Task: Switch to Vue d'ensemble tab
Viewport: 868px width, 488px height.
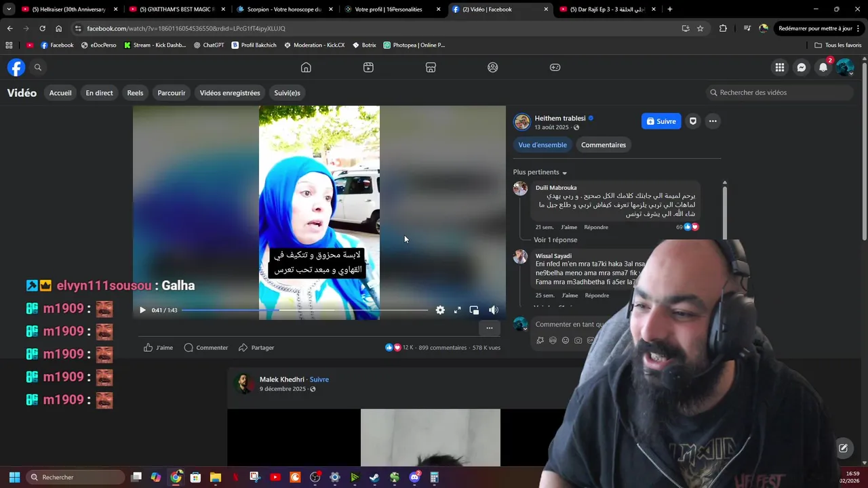Action: click(542, 145)
